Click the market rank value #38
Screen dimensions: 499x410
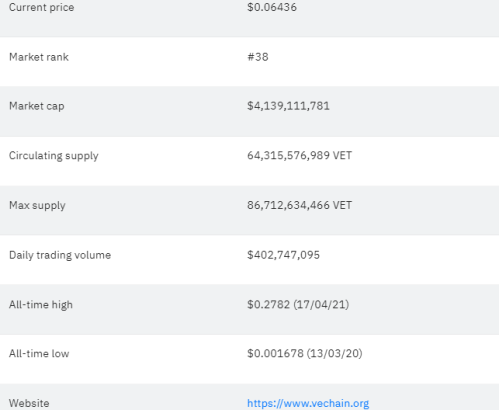pyautogui.click(x=258, y=57)
